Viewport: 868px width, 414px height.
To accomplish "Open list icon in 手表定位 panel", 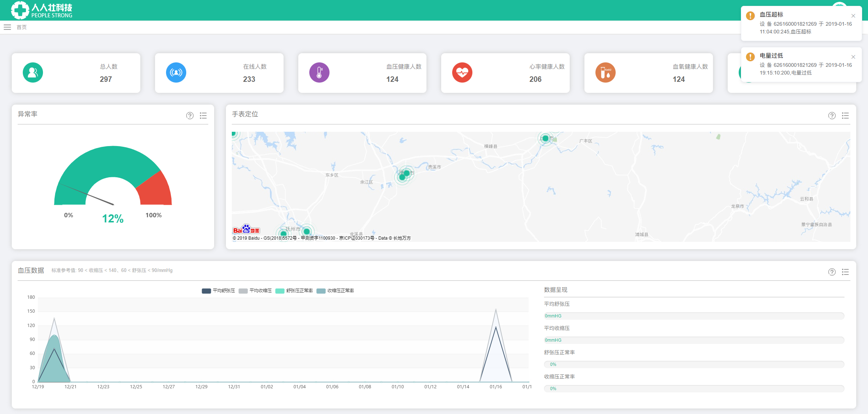I will 845,116.
